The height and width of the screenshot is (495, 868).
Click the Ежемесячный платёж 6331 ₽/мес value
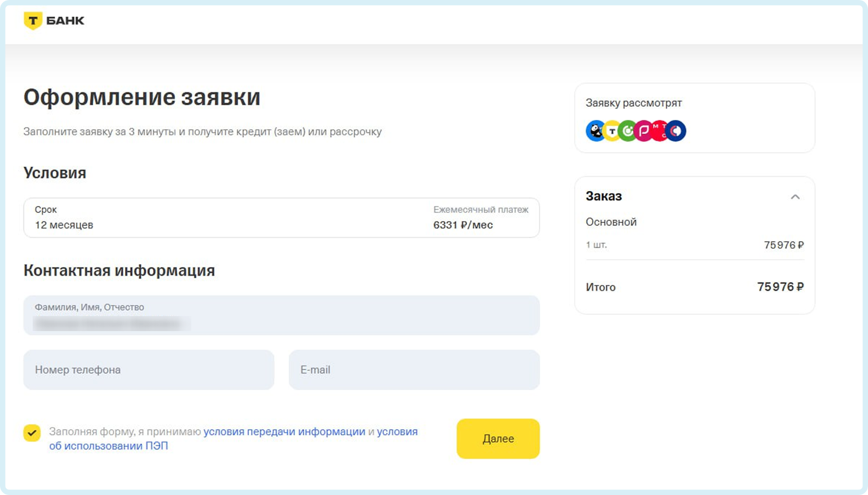coord(462,225)
